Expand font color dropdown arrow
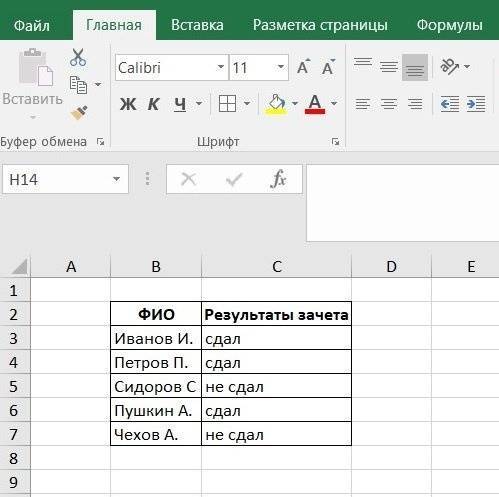Screen dimensions: 499x497 (334, 104)
